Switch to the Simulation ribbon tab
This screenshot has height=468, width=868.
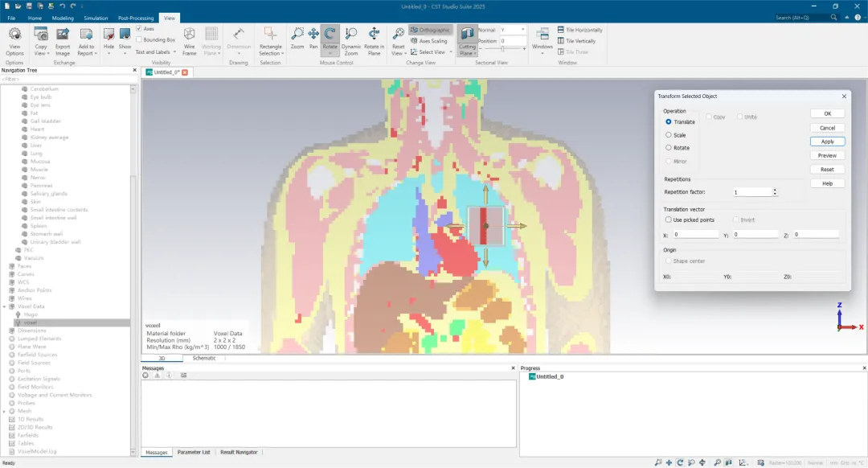[x=96, y=18]
